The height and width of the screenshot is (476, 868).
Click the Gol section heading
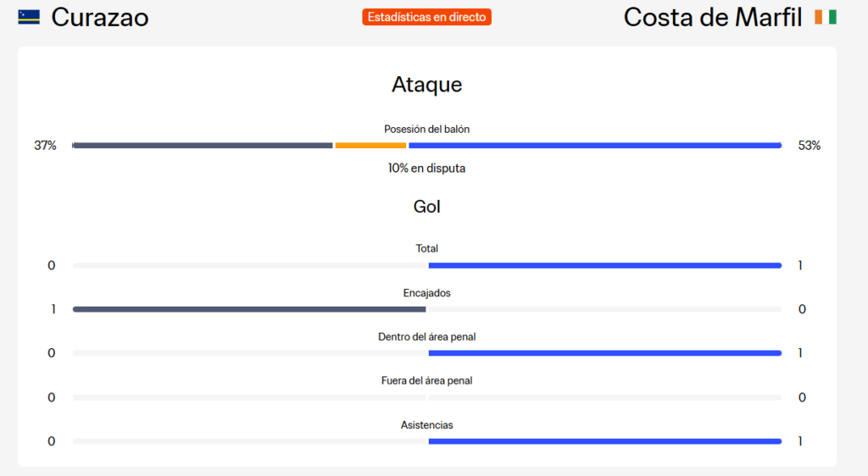point(427,207)
